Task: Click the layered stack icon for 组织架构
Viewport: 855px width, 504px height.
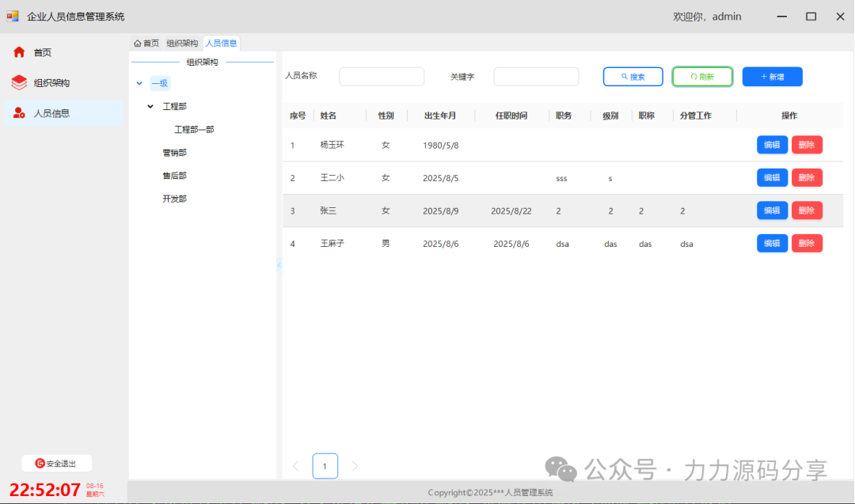Action: tap(19, 82)
